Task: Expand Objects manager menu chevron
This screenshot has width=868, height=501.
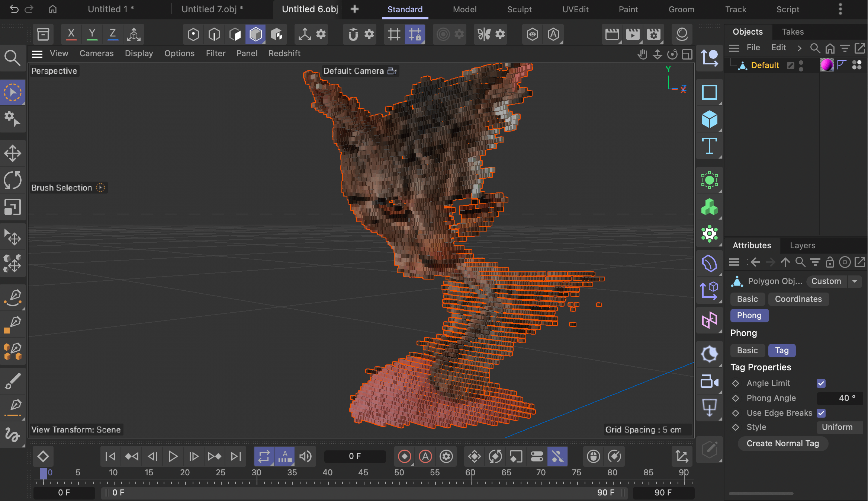Action: tap(799, 48)
